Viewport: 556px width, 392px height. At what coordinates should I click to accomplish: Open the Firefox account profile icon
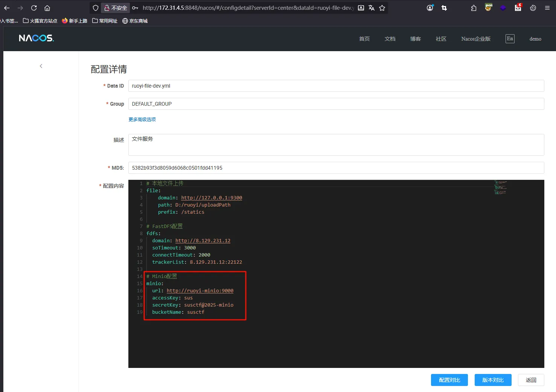pos(430,8)
